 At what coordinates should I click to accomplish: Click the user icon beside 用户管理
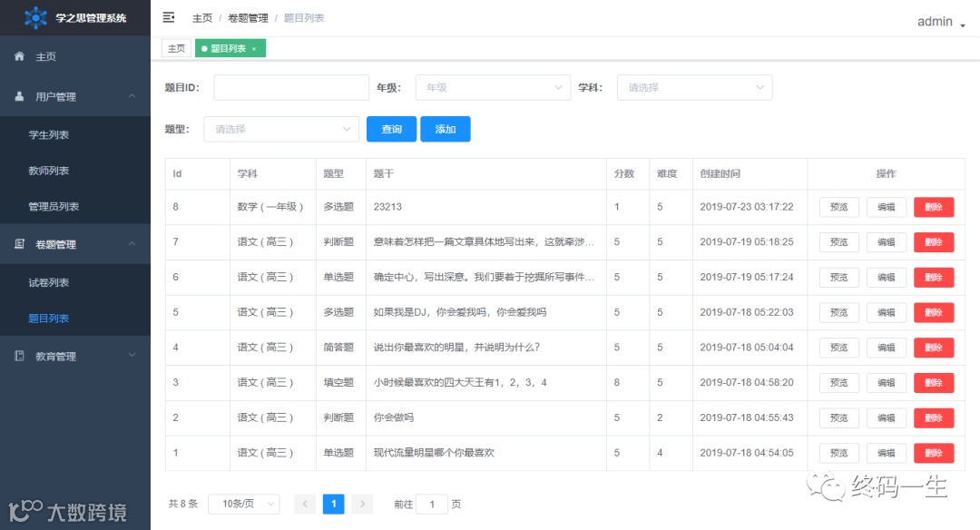point(19,96)
